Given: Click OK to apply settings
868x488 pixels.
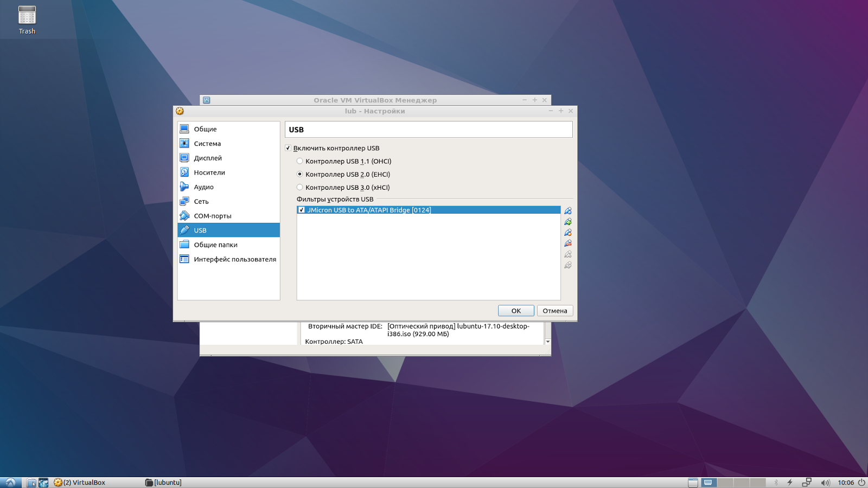Looking at the screenshot, I should click(516, 311).
